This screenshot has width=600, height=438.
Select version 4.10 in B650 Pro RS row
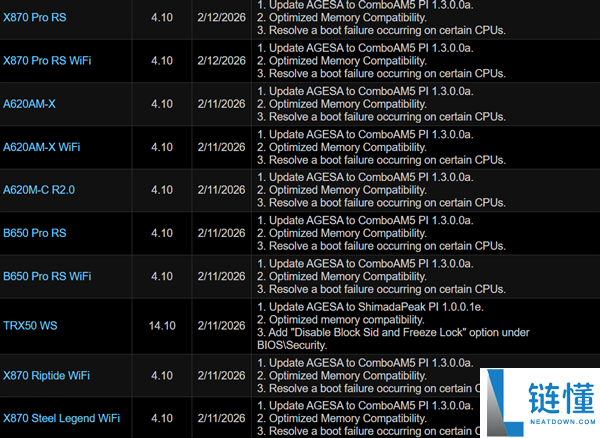(x=162, y=233)
